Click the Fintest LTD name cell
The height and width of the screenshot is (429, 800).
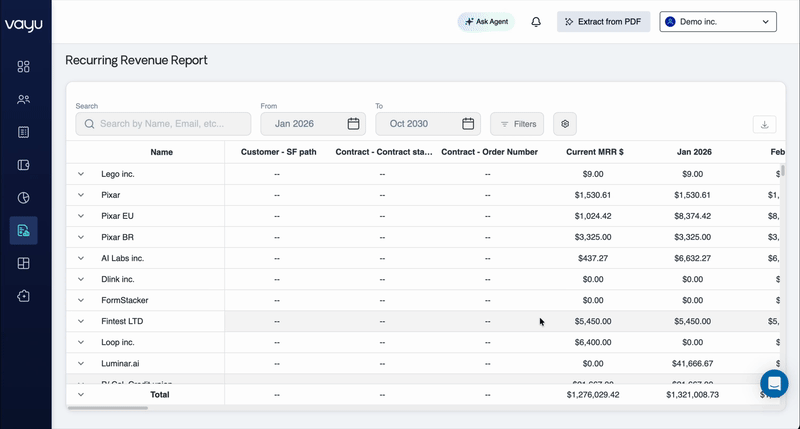pyautogui.click(x=122, y=321)
